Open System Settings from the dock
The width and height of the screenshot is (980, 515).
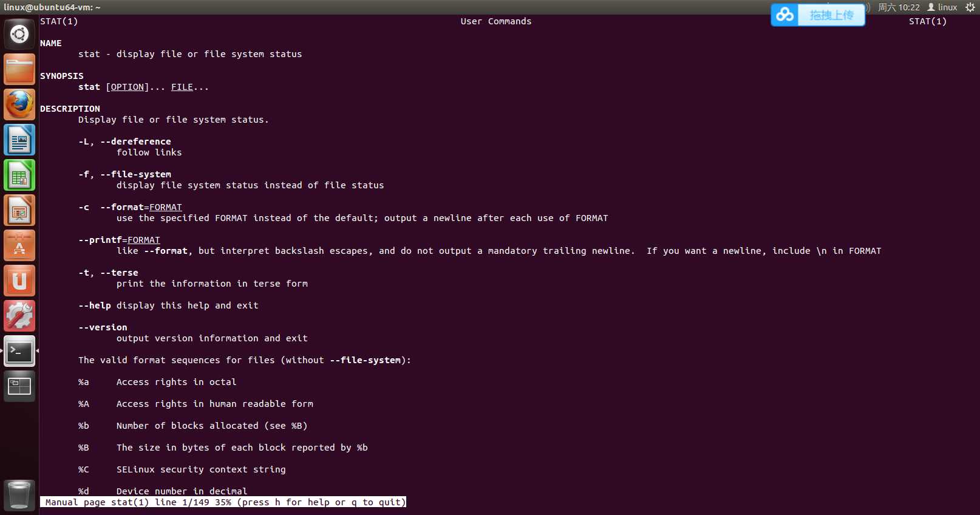[19, 316]
